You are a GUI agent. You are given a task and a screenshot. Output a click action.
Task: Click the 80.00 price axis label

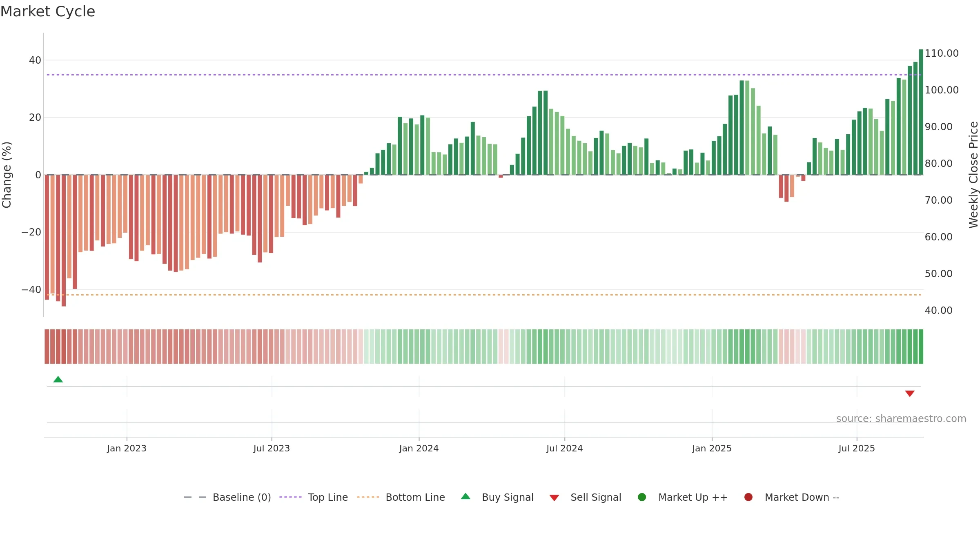click(939, 164)
